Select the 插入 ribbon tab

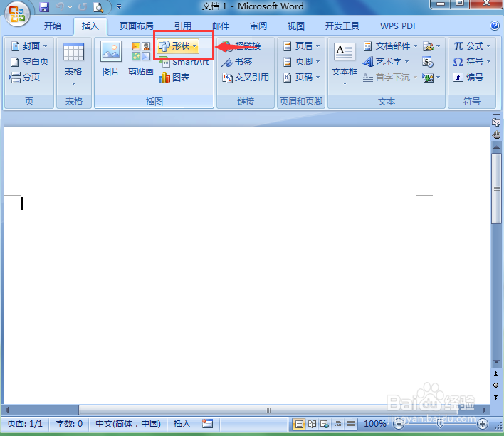point(90,26)
